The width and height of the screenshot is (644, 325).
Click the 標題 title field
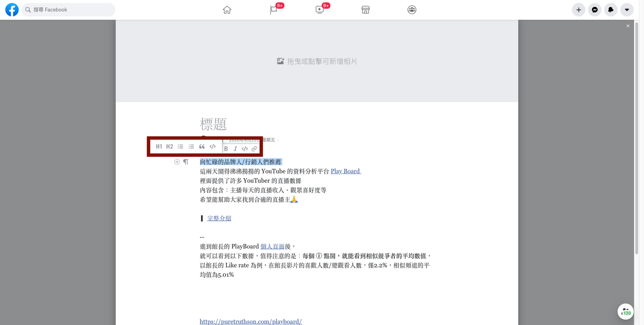[x=213, y=124]
